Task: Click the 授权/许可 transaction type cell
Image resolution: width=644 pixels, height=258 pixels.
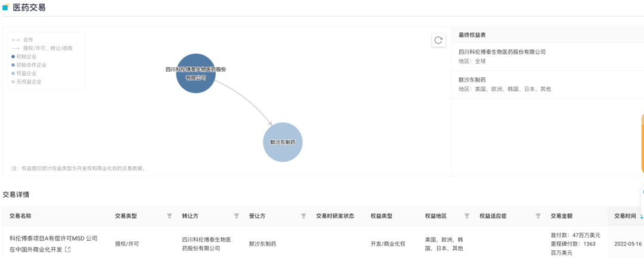Action: tap(127, 244)
